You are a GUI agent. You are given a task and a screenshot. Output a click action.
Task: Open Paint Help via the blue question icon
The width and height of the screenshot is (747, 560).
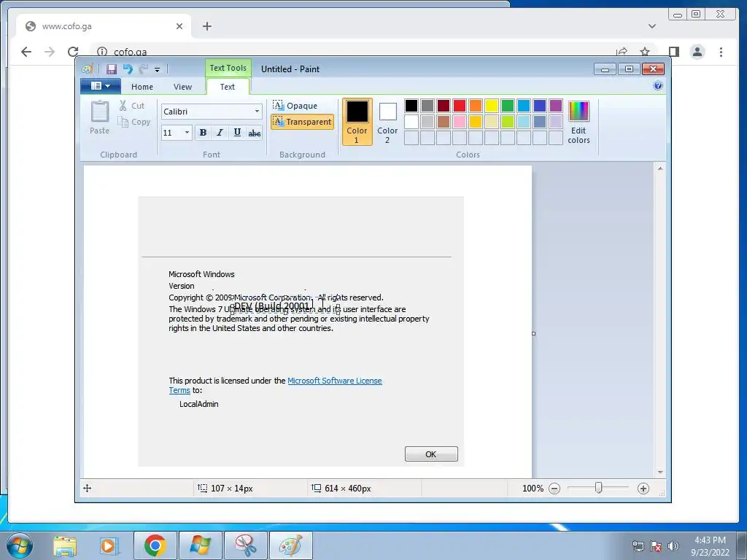tap(658, 86)
